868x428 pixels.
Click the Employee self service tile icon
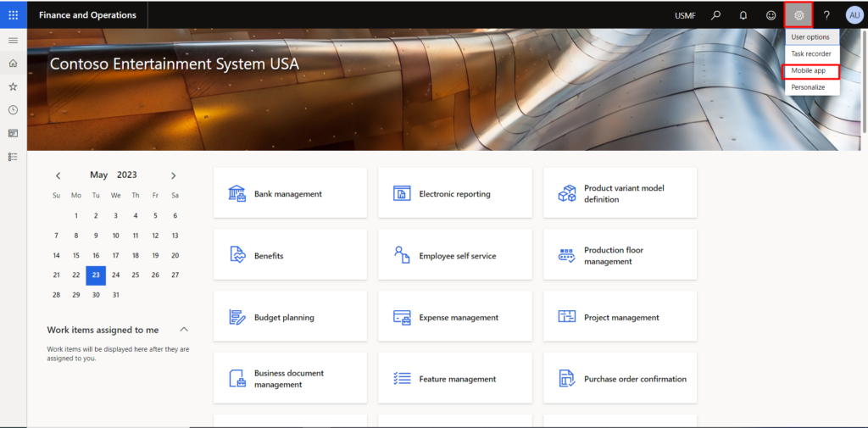(402, 255)
